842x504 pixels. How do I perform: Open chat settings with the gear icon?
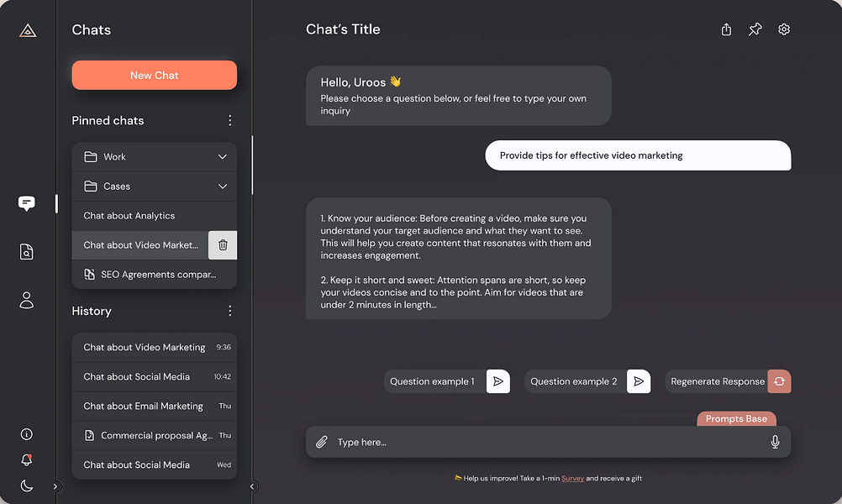pyautogui.click(x=783, y=29)
